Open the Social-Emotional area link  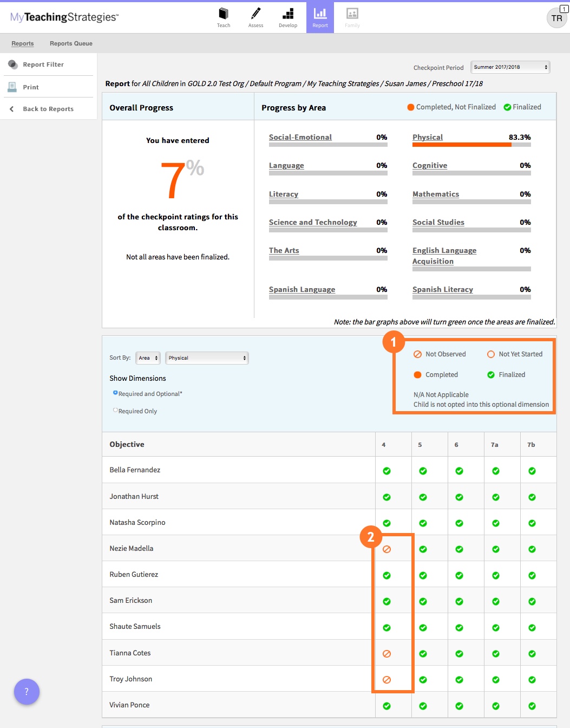coord(300,137)
